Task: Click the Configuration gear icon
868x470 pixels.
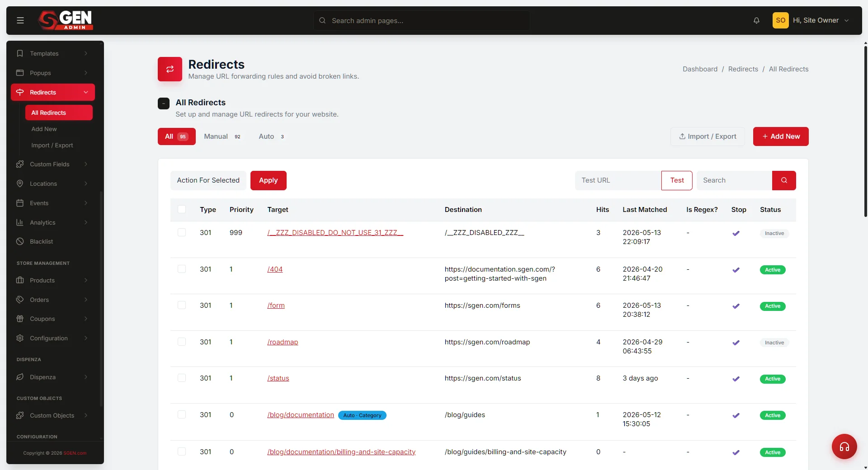Action: coord(20,338)
